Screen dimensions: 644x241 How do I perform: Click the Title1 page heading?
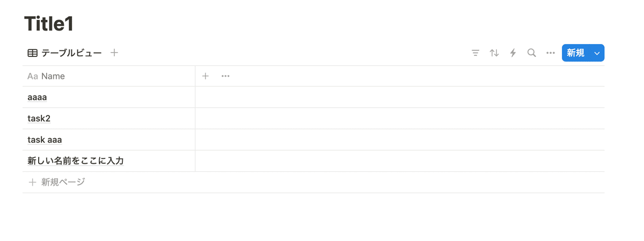(x=48, y=24)
